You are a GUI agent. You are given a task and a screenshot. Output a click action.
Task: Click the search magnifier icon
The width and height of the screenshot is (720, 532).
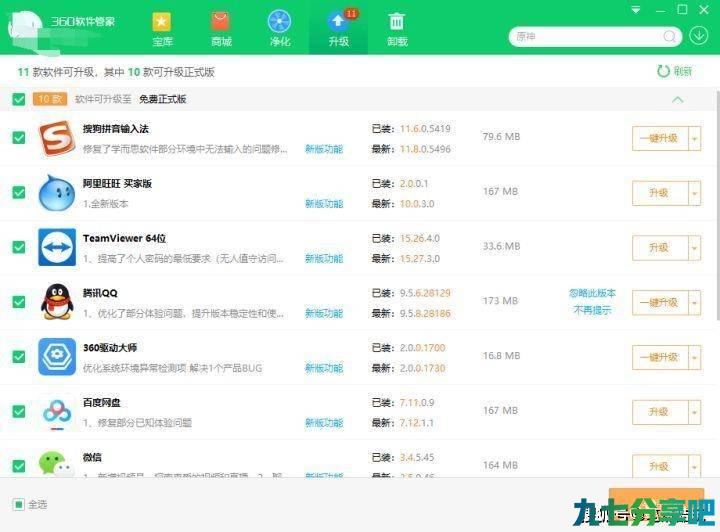point(669,36)
